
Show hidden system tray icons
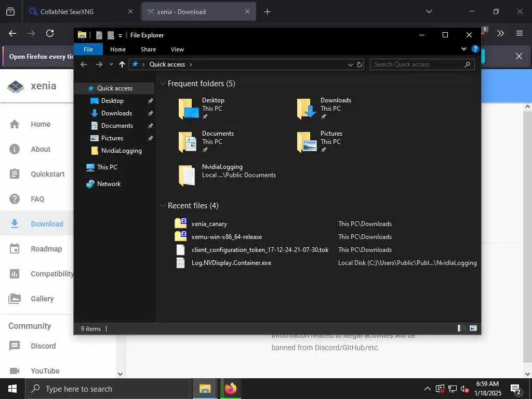coord(428,389)
